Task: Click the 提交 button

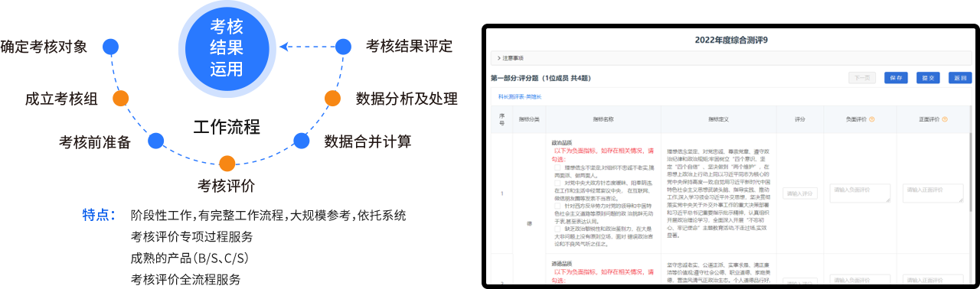Action: 928,77
